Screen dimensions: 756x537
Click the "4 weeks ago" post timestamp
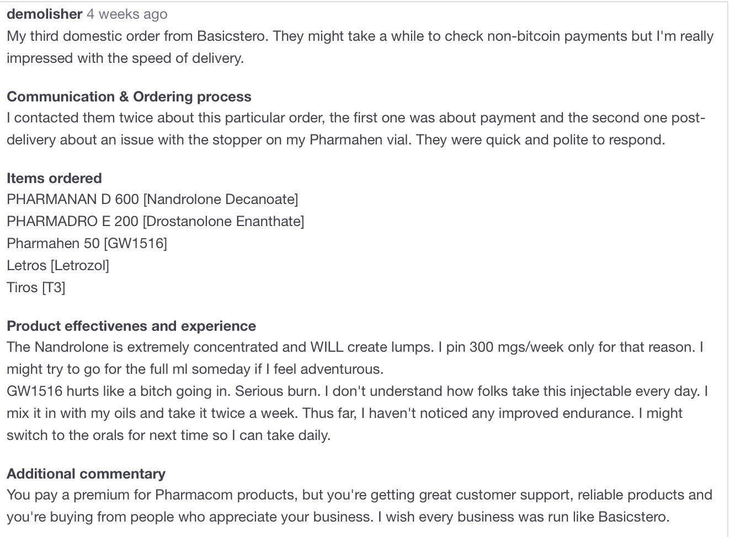coord(127,14)
